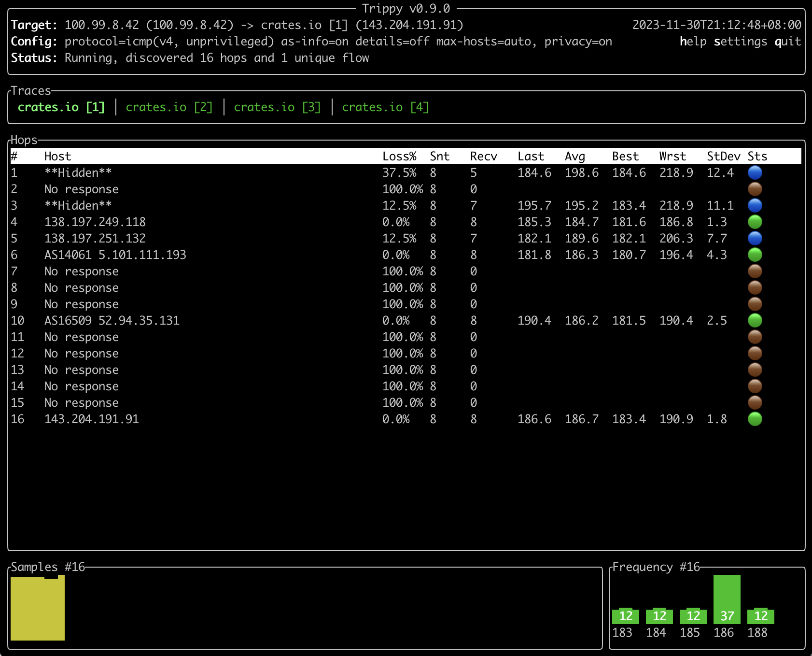Click the 206.3 worst value in hop 5
This screenshot has height=656, width=812.
click(x=676, y=239)
